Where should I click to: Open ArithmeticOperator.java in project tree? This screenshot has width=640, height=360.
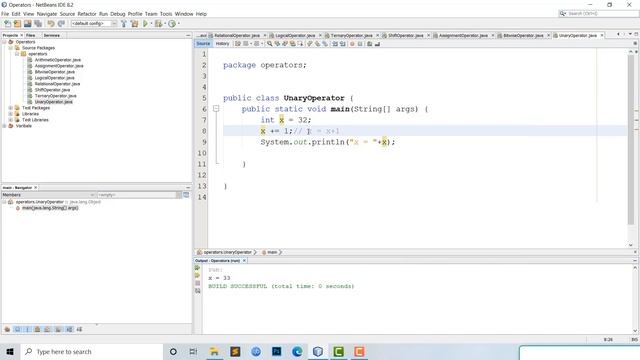[58, 60]
